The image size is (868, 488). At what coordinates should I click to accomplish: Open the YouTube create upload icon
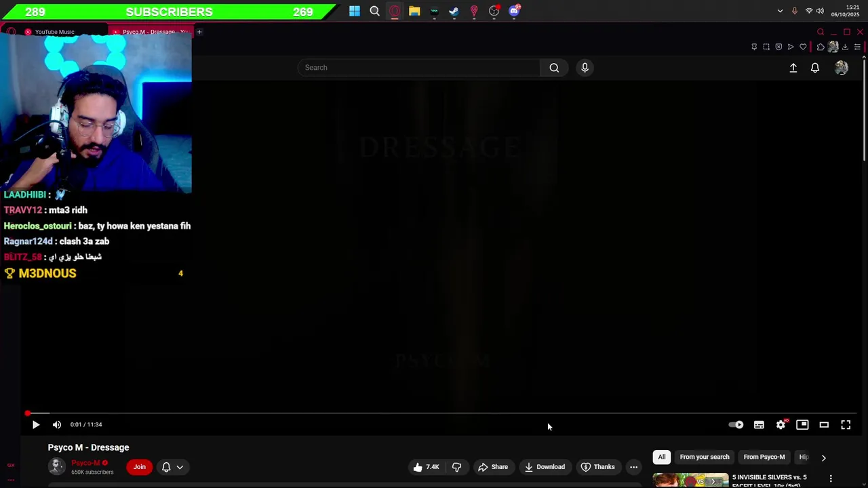793,68
